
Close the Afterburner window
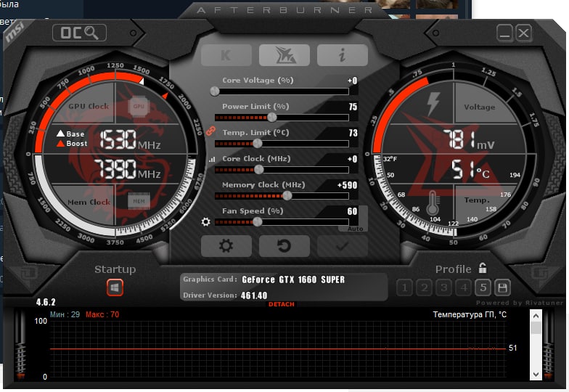click(524, 33)
